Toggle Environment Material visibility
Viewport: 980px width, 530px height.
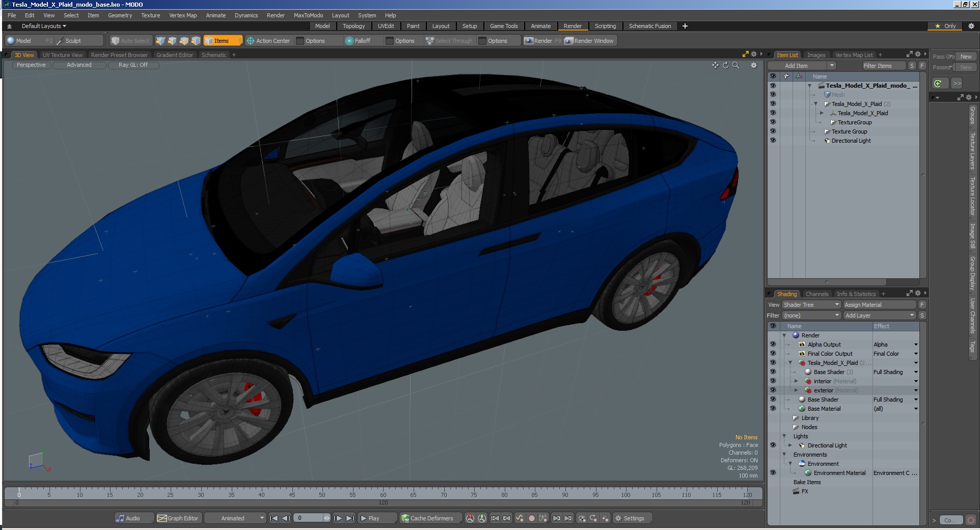click(773, 472)
